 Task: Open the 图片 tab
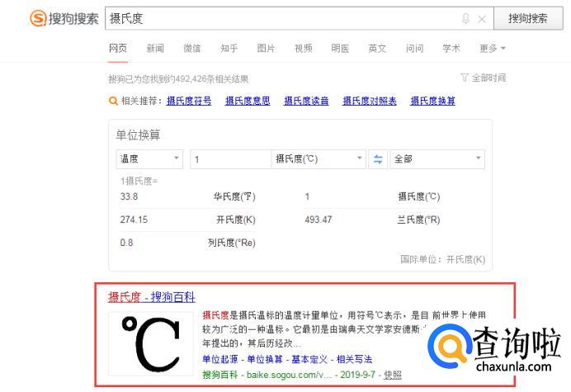pyautogui.click(x=266, y=48)
